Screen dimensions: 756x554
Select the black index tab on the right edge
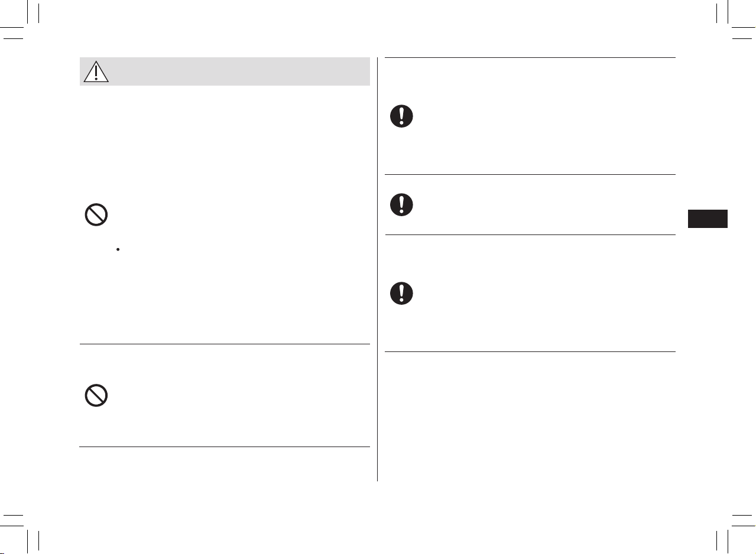pyautogui.click(x=708, y=219)
